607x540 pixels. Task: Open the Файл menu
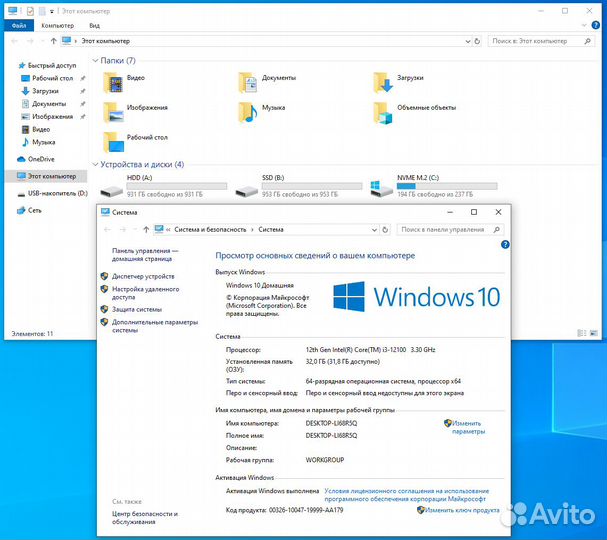19,25
